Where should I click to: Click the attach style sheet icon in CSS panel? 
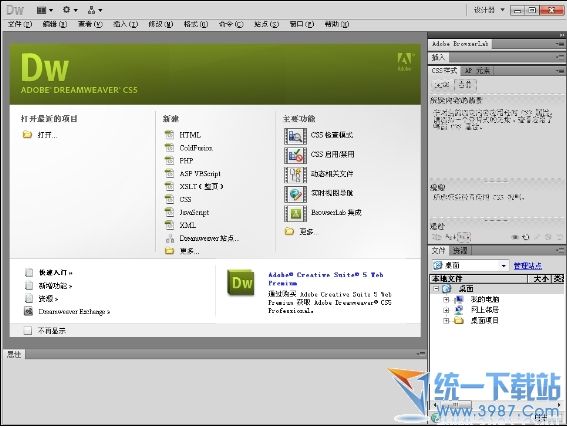click(x=515, y=237)
